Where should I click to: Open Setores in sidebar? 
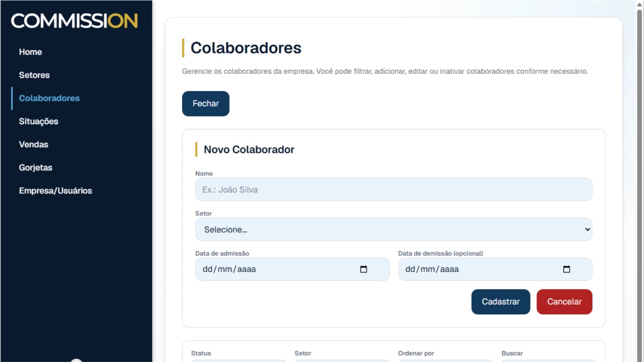34,75
